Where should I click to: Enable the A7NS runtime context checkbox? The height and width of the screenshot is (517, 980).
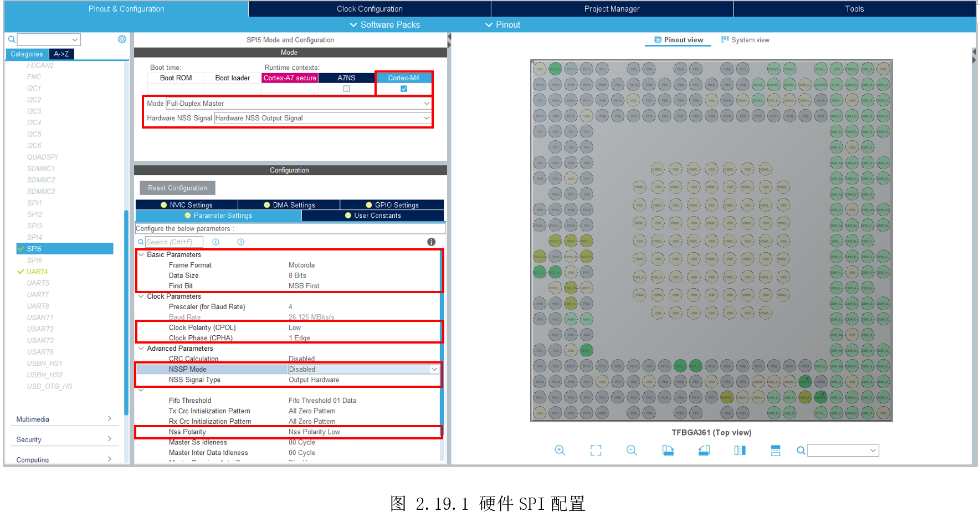click(x=346, y=89)
